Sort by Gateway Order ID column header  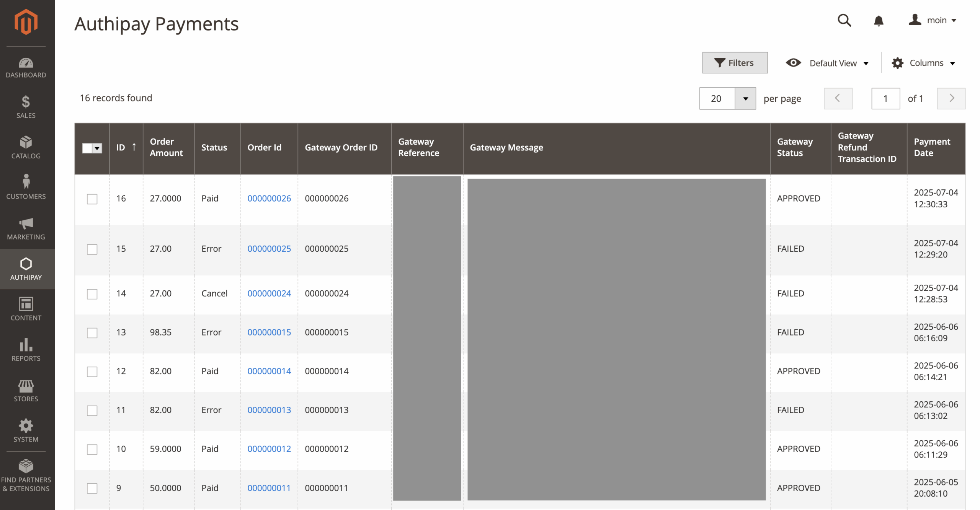(x=344, y=148)
